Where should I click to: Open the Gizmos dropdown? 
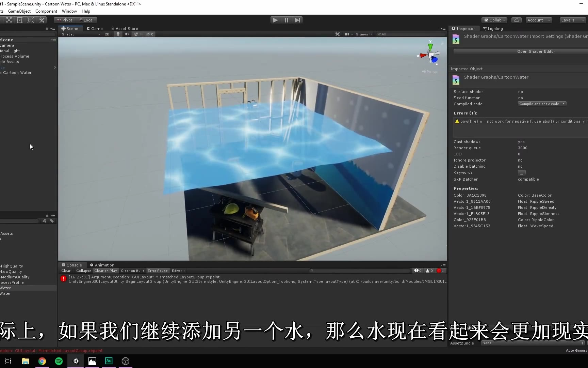coord(364,34)
